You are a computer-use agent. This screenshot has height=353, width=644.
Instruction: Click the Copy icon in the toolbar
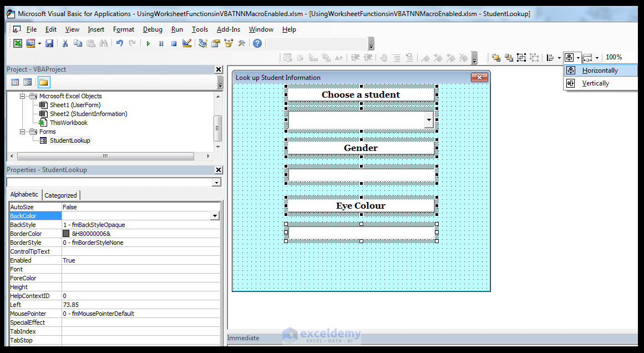pos(78,43)
